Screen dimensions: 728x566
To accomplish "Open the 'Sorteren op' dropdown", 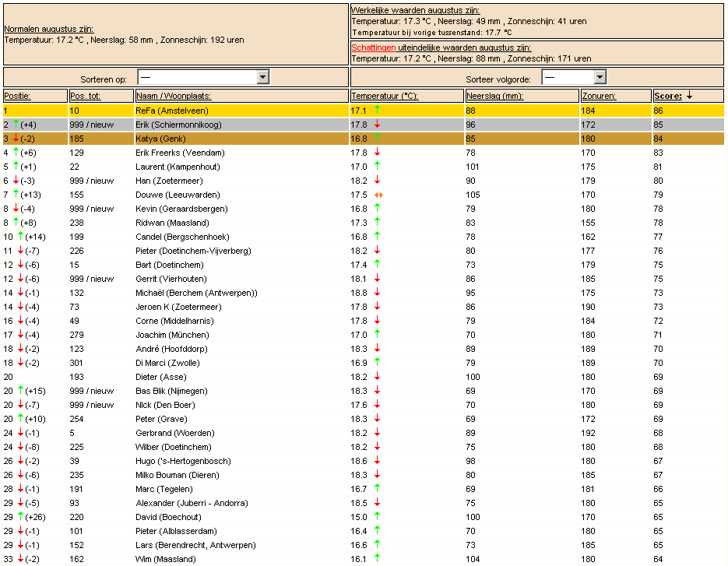I will [203, 77].
